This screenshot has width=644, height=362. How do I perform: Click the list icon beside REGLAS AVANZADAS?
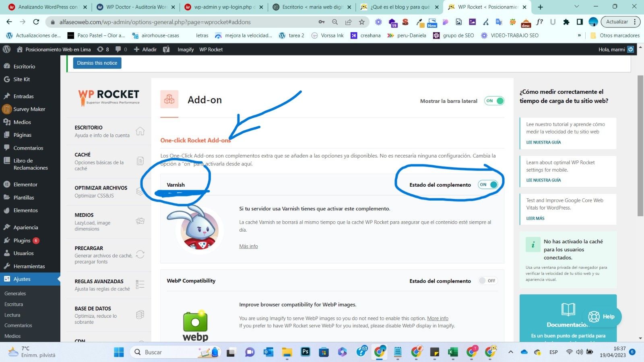click(140, 284)
